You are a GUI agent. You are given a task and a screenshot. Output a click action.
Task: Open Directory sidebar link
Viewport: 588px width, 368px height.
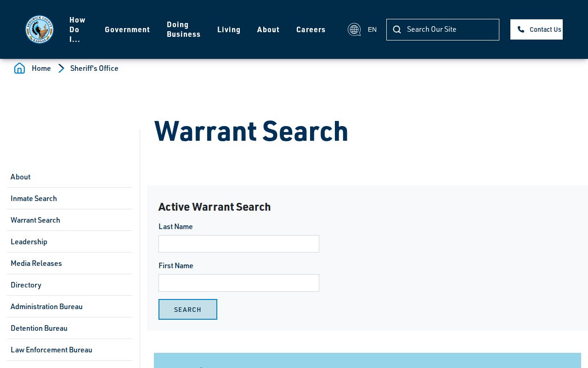click(x=69, y=285)
